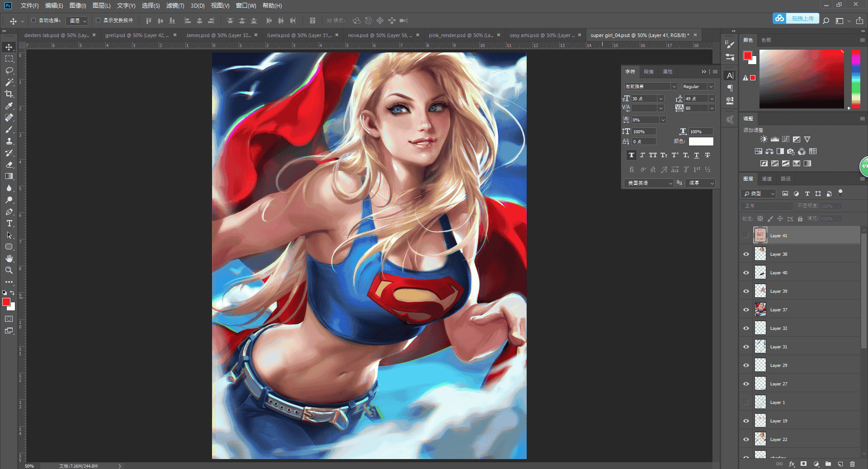Click the delete layer trash icon
The width and height of the screenshot is (868, 469).
(x=852, y=464)
